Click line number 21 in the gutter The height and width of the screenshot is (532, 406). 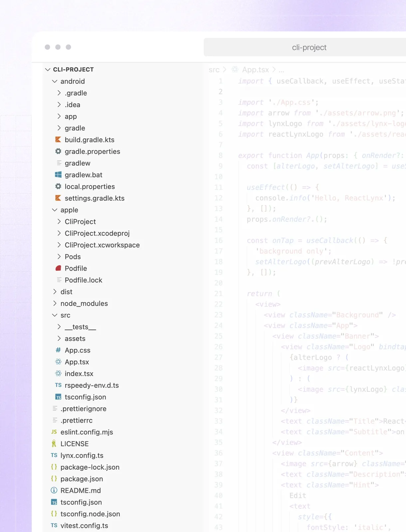[x=218, y=294]
